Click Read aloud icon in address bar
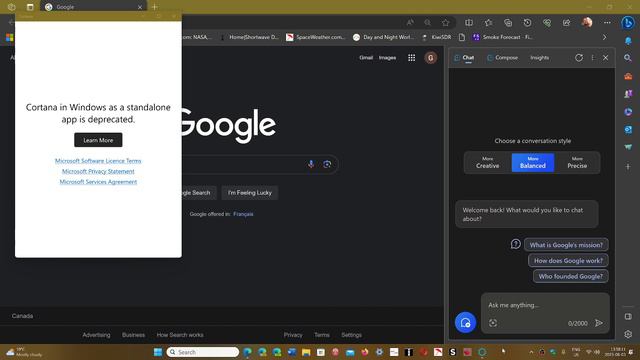 410,22
